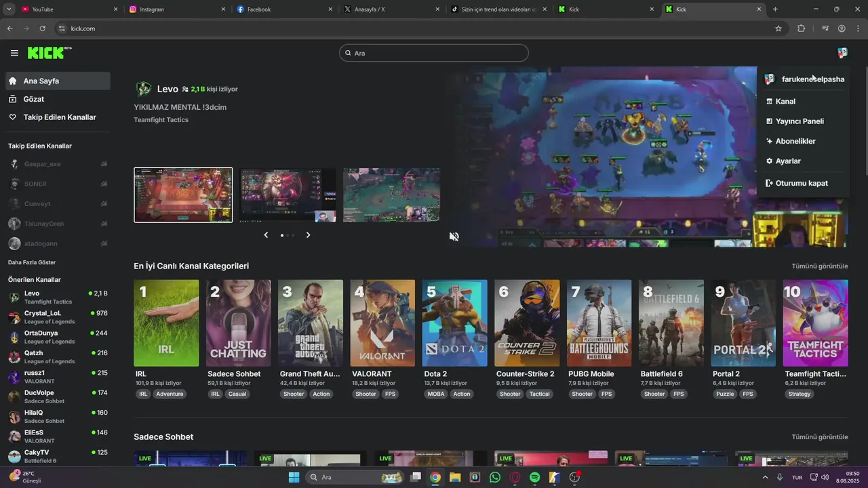Click Tümünü görüntüle for top categories
868x488 pixels.
[820, 266]
